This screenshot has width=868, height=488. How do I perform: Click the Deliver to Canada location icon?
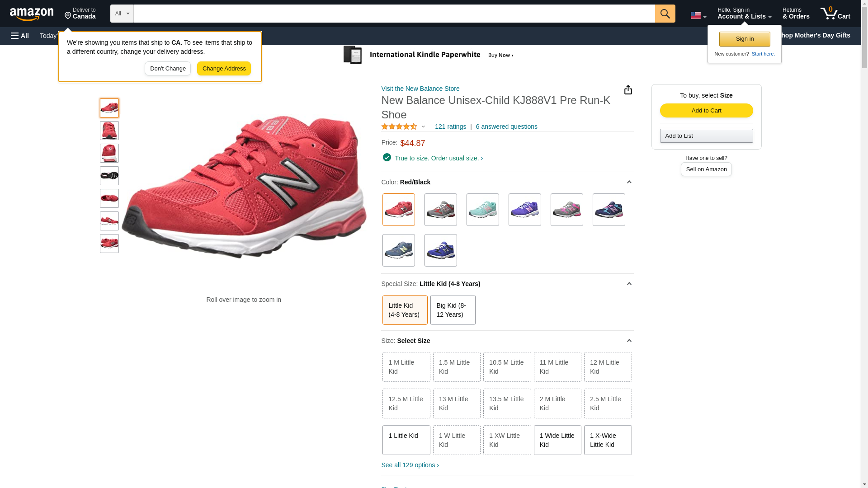click(x=68, y=16)
